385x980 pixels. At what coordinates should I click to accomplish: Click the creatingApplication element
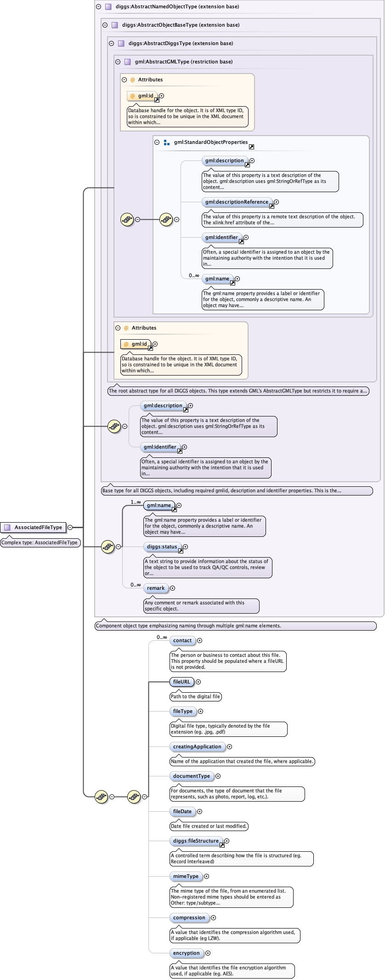(x=197, y=746)
